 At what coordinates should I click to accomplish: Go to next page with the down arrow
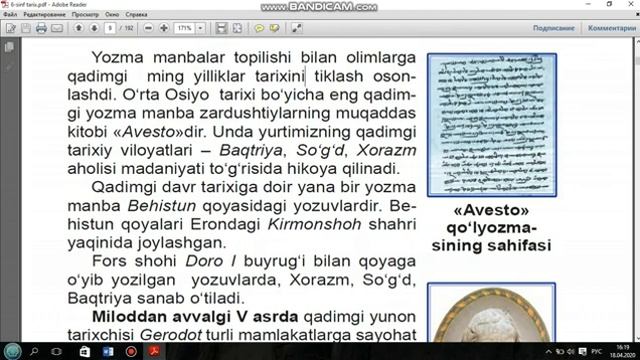94,28
